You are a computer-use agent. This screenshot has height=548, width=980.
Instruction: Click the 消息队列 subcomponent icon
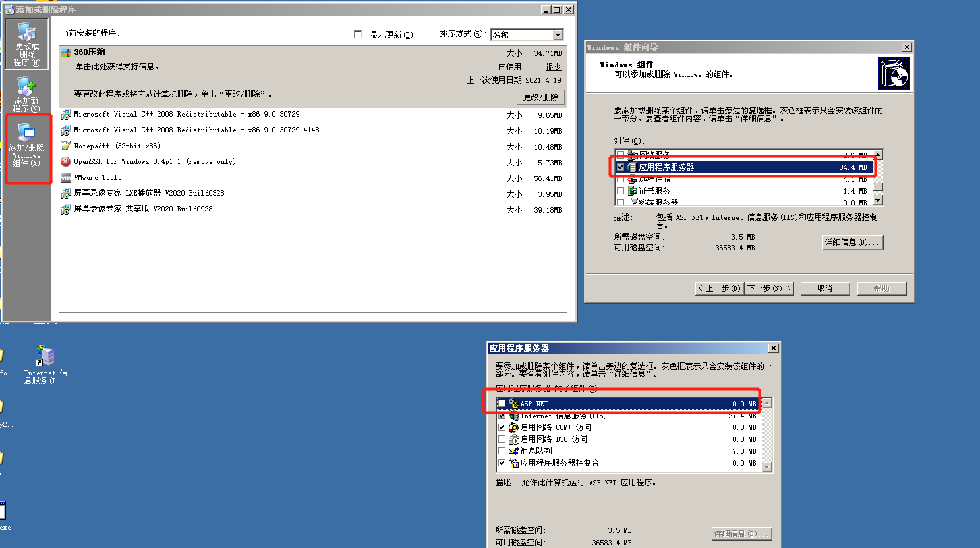pos(513,451)
